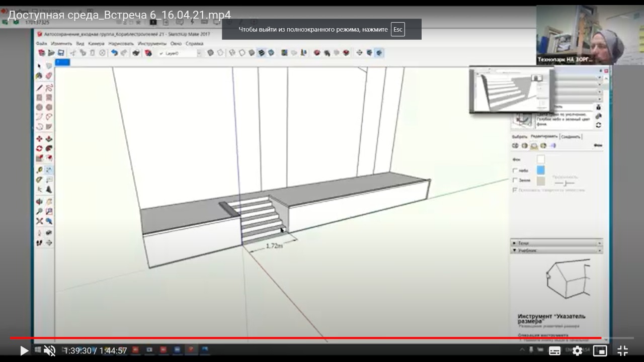Open the Окно menu
Viewport: 644px width, 362px height.
click(176, 44)
